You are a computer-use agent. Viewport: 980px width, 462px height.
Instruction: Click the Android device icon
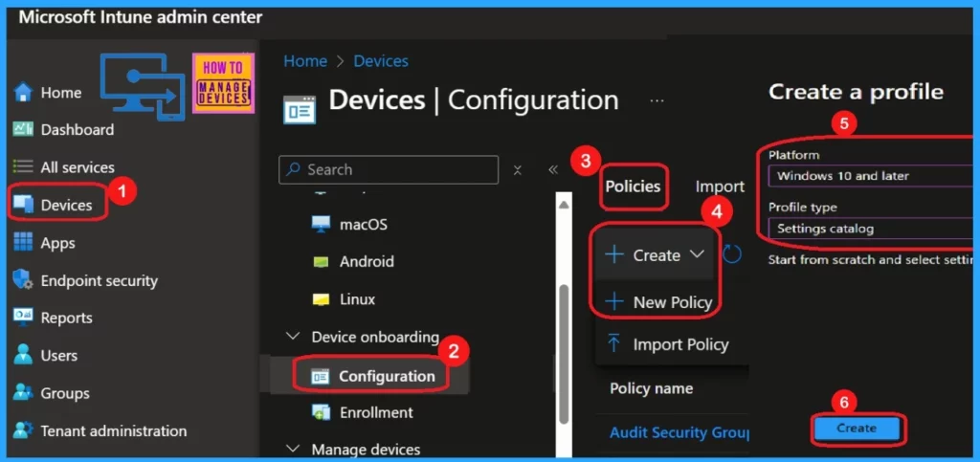point(321,261)
